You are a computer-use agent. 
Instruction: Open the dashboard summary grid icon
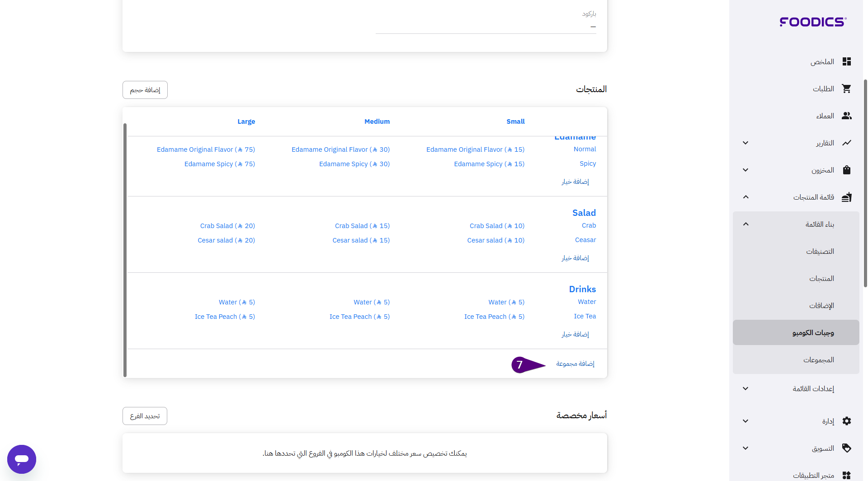pos(846,61)
